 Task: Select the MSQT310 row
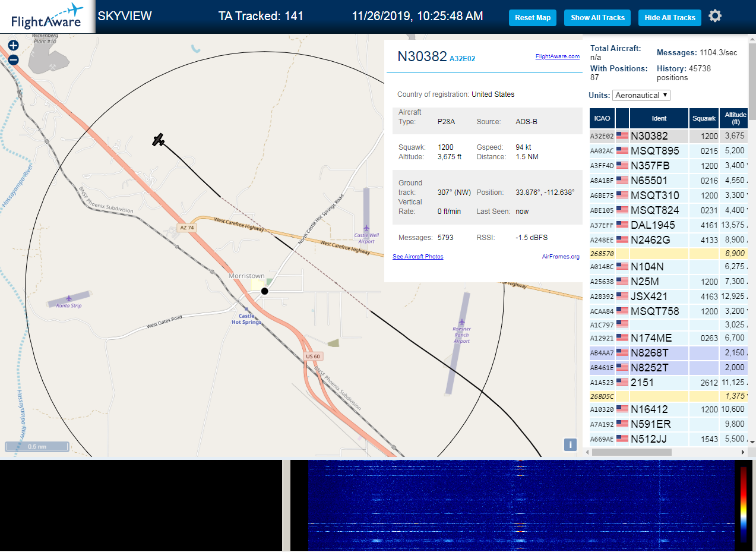[x=669, y=195]
